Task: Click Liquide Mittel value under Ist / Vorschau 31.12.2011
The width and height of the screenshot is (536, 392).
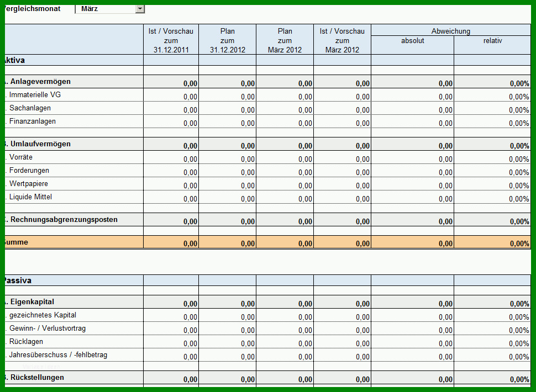Action: [x=190, y=199]
